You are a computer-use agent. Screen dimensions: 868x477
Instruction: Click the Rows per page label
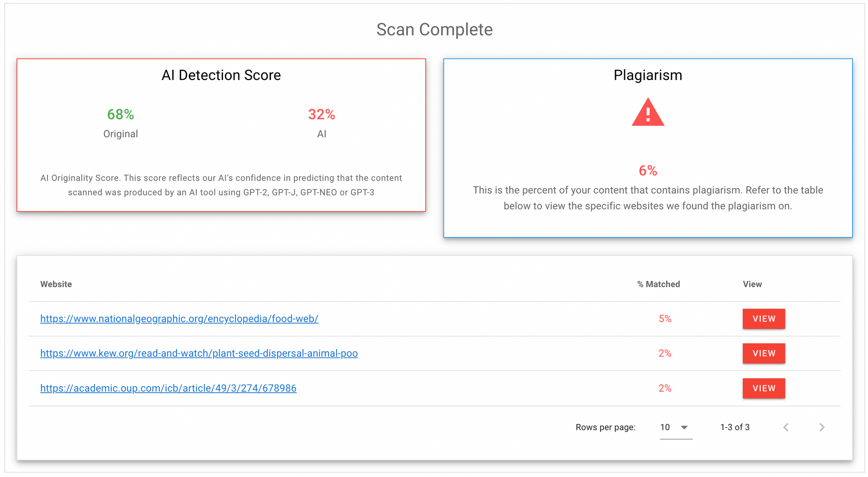[605, 427]
